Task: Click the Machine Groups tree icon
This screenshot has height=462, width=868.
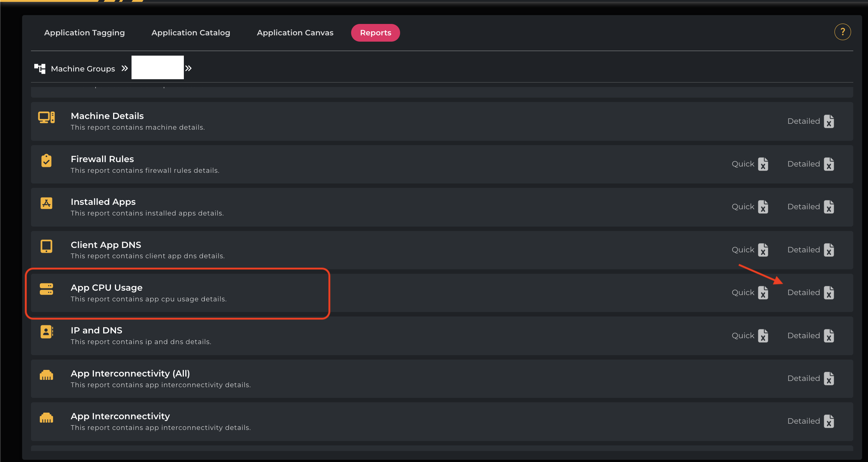Action: pyautogui.click(x=40, y=69)
